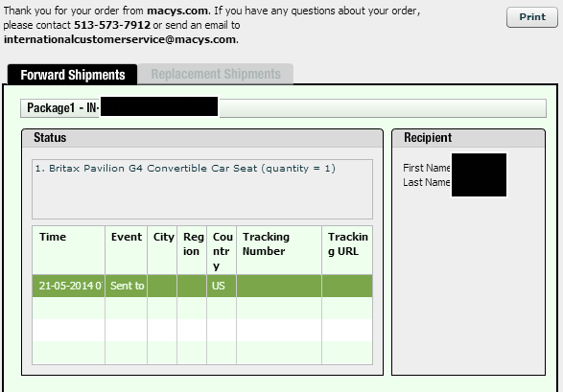This screenshot has height=392, width=563.
Task: Switch to Replacement Shipments tab
Action: (x=216, y=74)
